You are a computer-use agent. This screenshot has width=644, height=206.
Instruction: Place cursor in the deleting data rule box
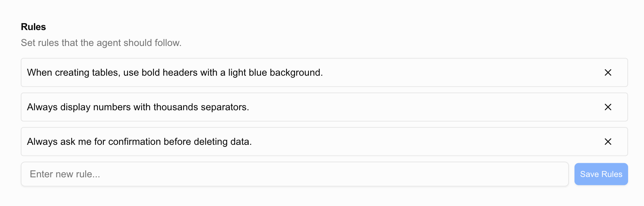pos(324,141)
